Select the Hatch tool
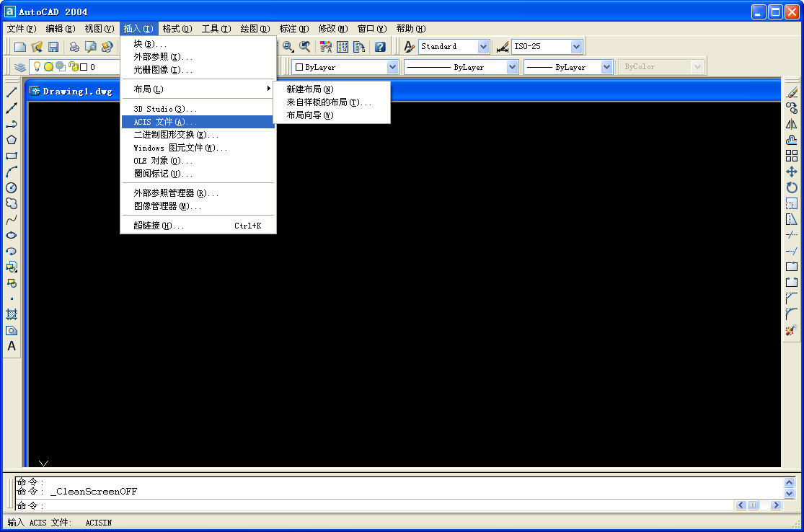The image size is (804, 532). point(12,314)
